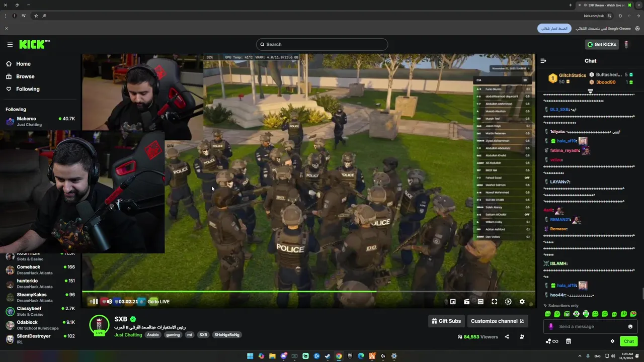Go to Home in sidebar

click(x=23, y=64)
